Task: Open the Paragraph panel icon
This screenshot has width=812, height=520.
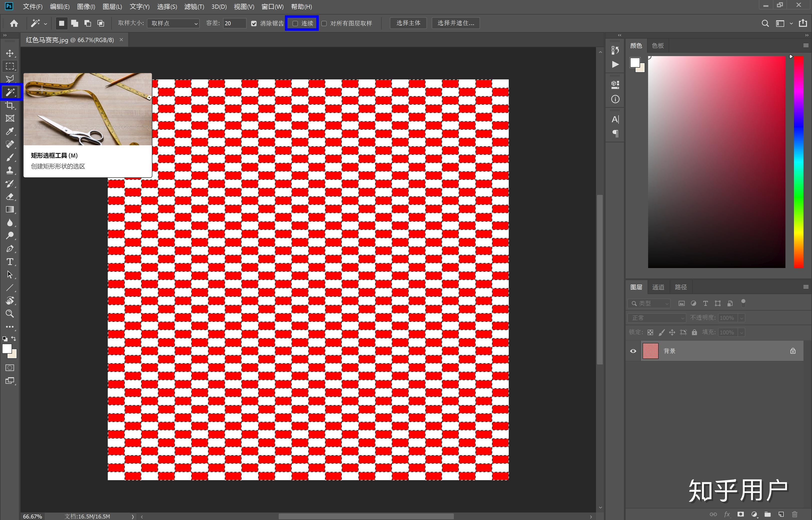Action: click(615, 133)
